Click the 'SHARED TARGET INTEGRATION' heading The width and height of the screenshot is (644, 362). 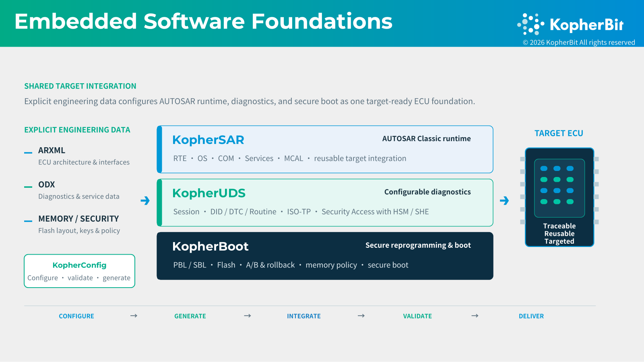pos(80,86)
